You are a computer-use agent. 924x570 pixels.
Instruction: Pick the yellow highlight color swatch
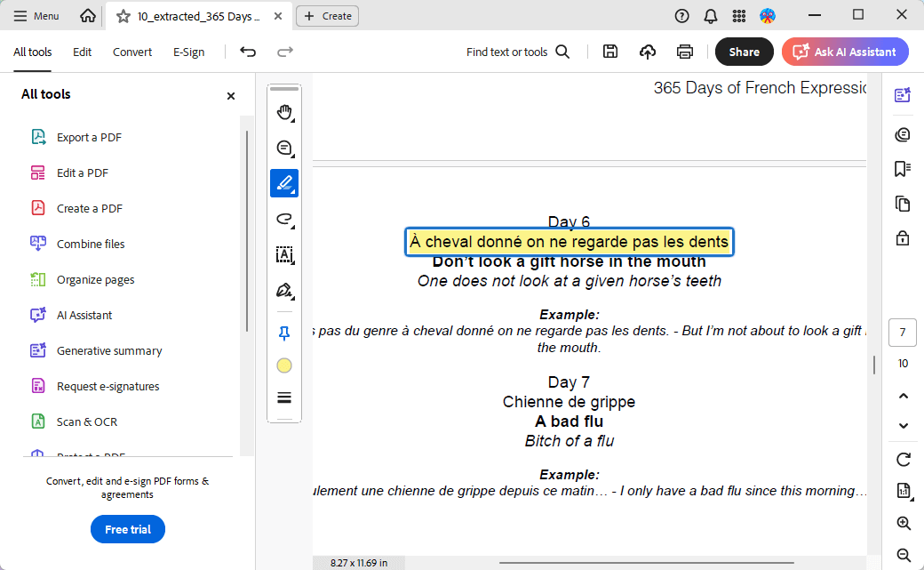tap(284, 365)
